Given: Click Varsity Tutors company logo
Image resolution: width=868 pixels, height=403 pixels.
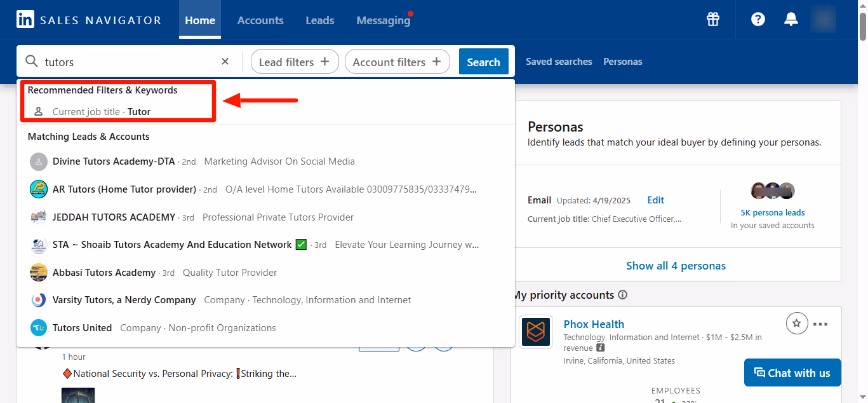Looking at the screenshot, I should pyautogui.click(x=39, y=300).
